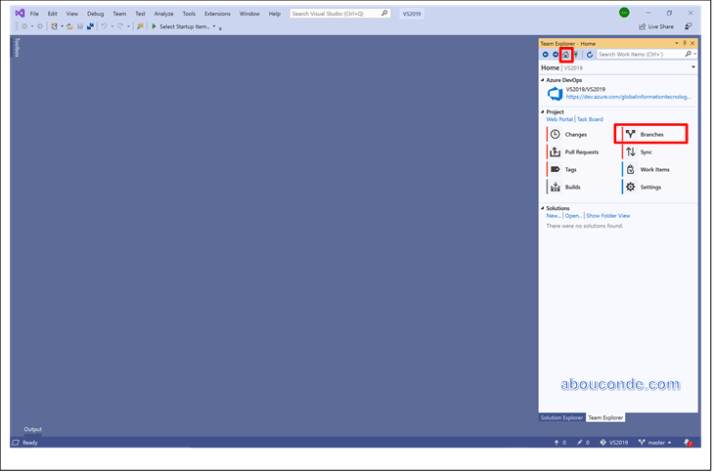Click the Show Folder View link
Viewport: 714px width, 472px height.
608,216
